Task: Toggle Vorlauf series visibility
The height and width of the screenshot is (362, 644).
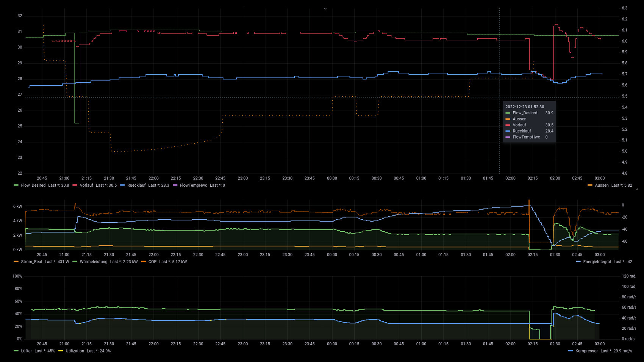Action: (x=86, y=186)
